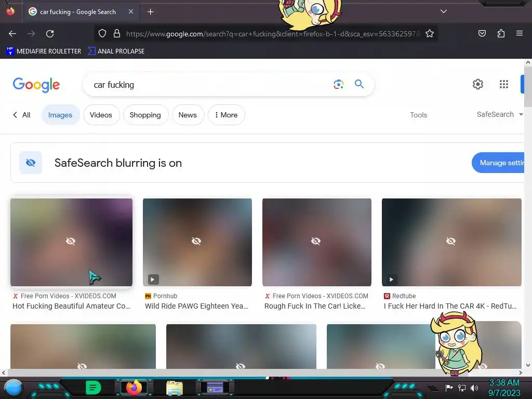Image resolution: width=532 pixels, height=399 pixels.
Task: Close the Google Search tab
Action: point(130,11)
